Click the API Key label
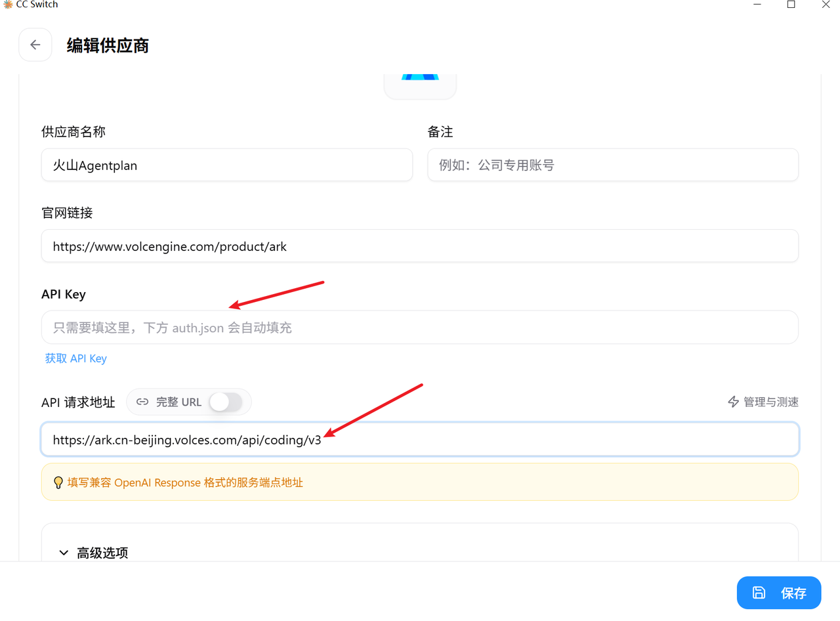The image size is (840, 621). click(x=64, y=294)
